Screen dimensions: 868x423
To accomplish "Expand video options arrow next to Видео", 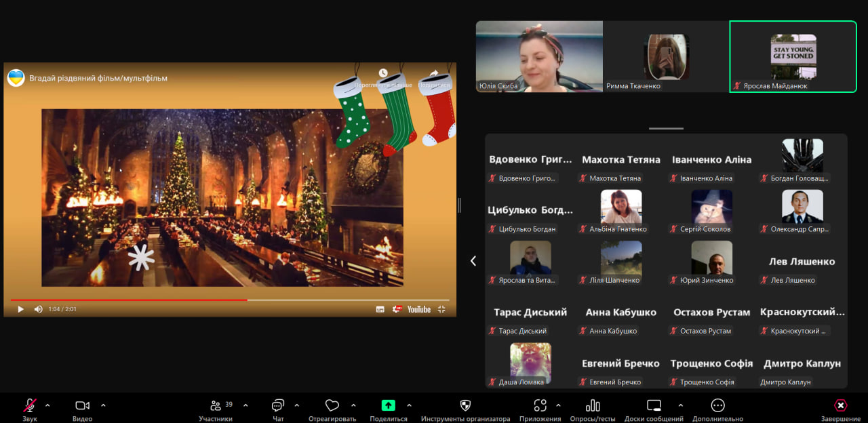I will tap(103, 405).
